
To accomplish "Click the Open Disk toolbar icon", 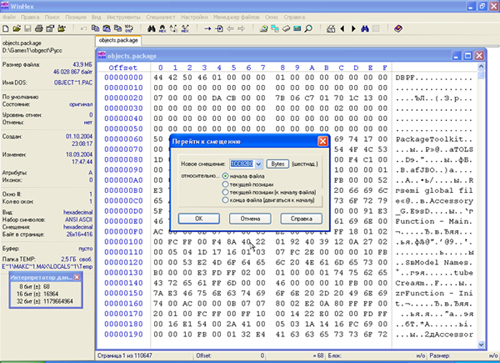I will pyautogui.click(x=264, y=29).
